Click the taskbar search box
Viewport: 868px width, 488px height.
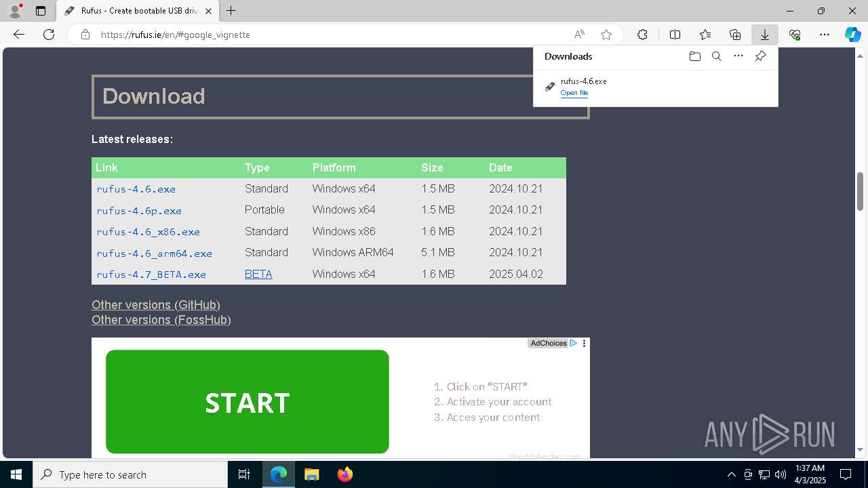pos(130,474)
